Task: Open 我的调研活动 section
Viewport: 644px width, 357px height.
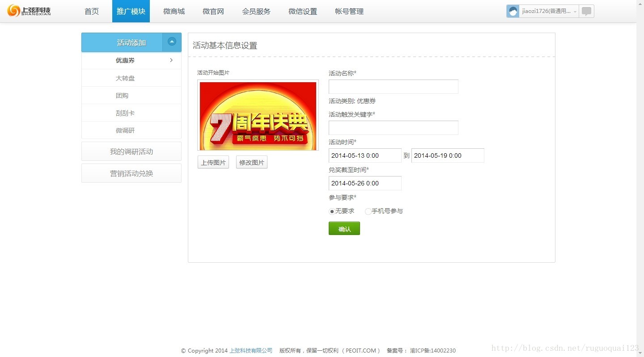Action: (x=131, y=151)
